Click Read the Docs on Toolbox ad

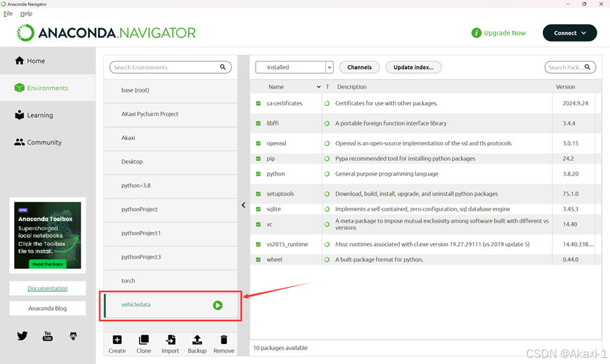click(48, 264)
